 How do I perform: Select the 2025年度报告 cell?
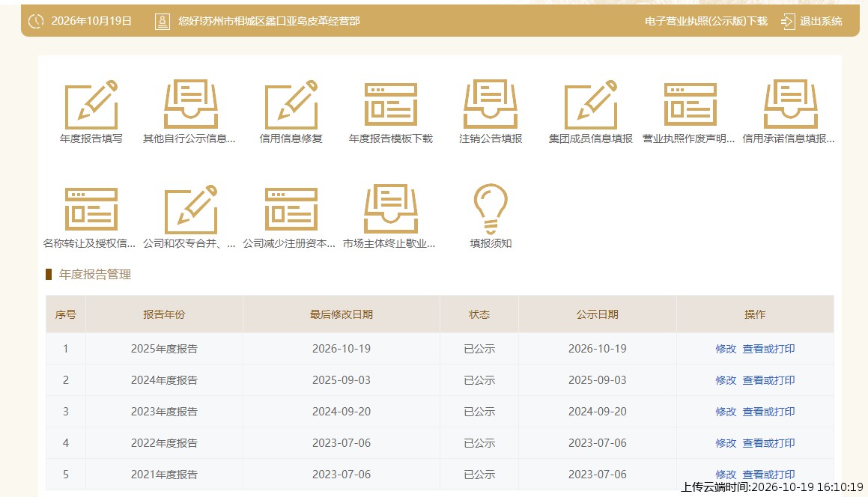coord(164,350)
